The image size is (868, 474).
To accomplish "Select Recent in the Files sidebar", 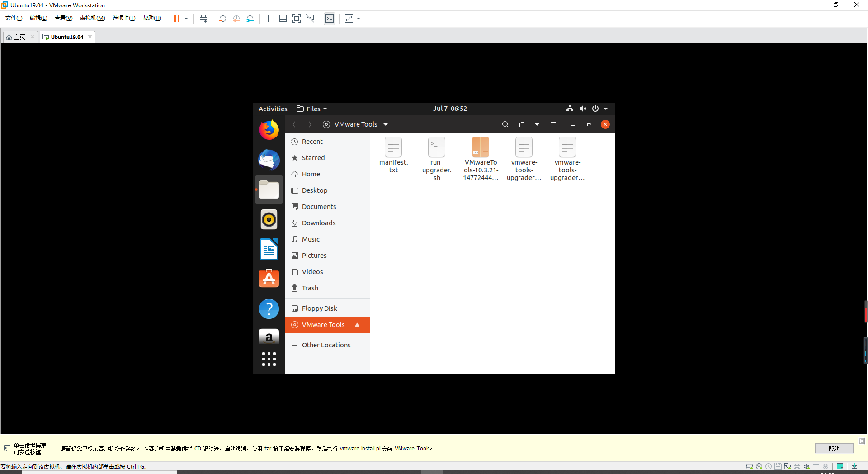I will pos(327,142).
